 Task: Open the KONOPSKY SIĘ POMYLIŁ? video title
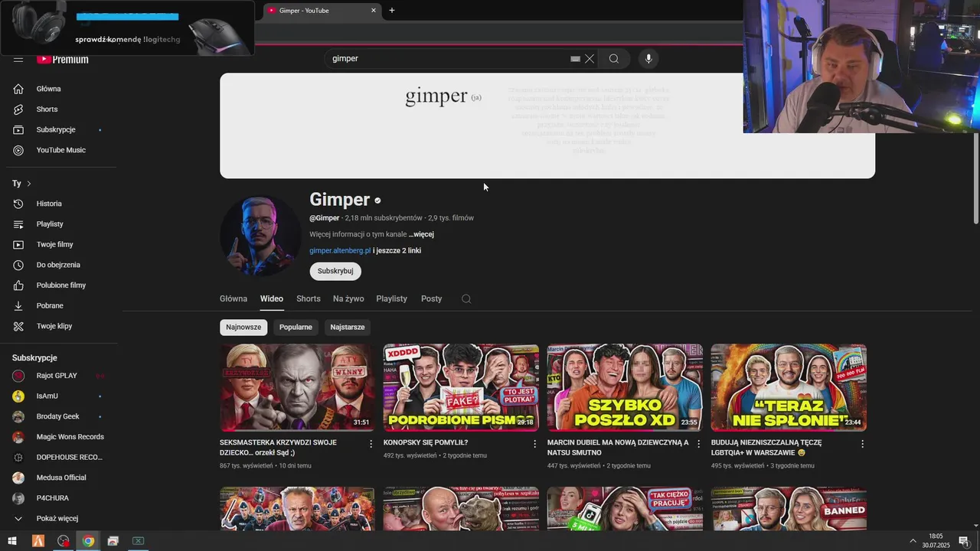[426, 442]
